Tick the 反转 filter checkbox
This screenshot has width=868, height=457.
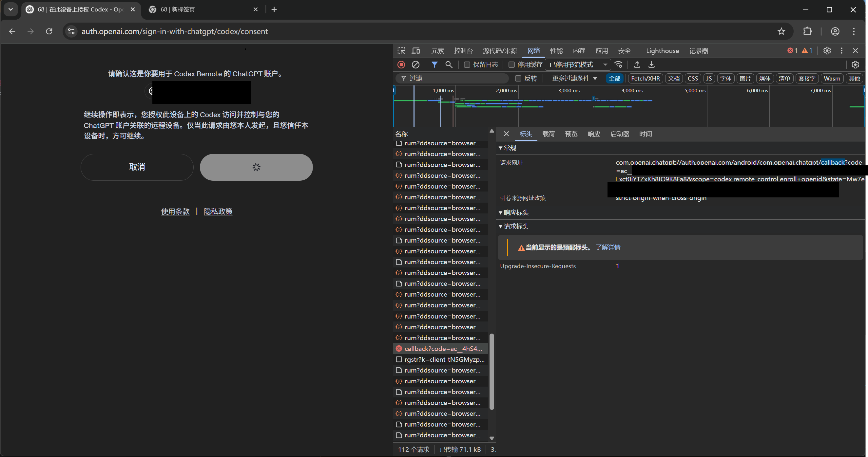pos(518,79)
